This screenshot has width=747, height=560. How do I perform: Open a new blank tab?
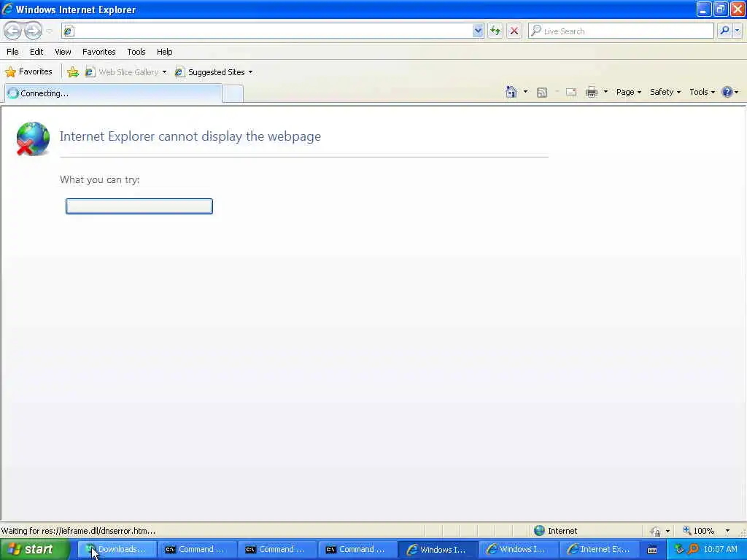(x=233, y=93)
